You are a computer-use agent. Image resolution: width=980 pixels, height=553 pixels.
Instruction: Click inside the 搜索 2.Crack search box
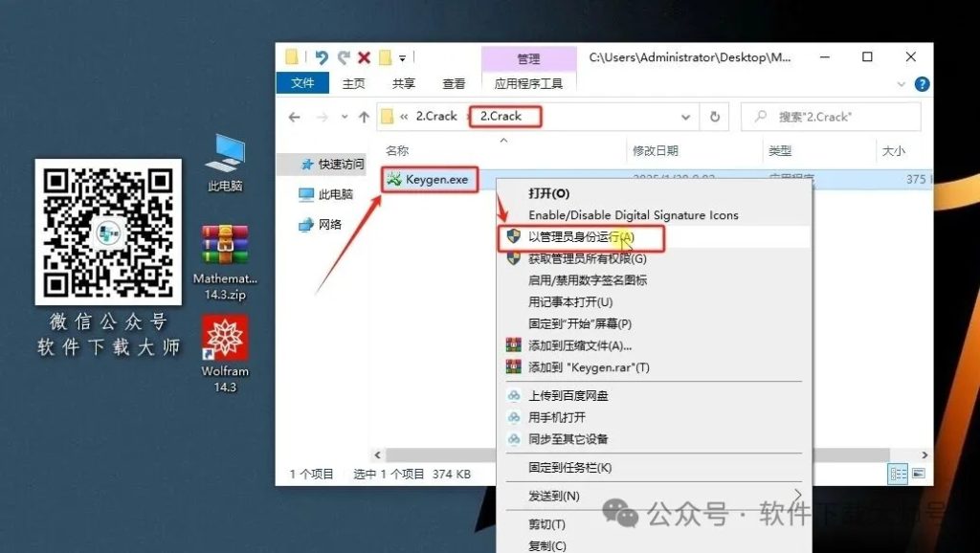coord(831,116)
